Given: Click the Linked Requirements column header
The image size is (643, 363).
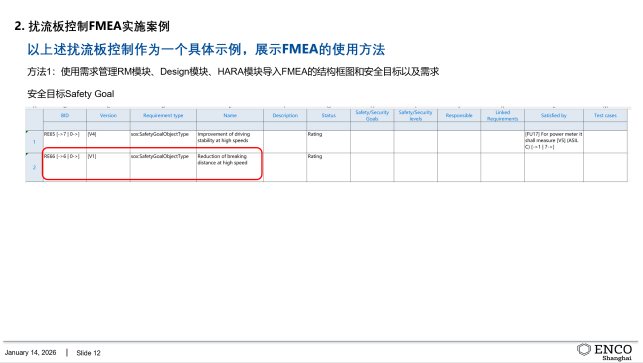Looking at the screenshot, I should pos(502,115).
